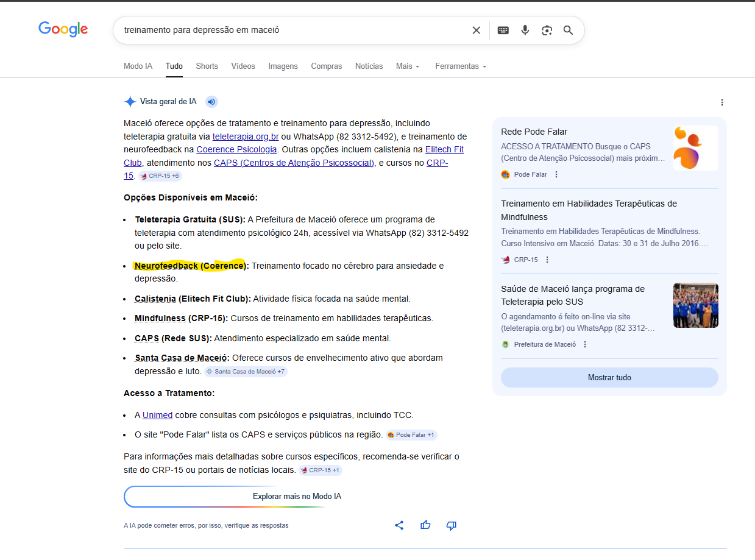Click the Santa Casa de Maceió term
Viewport: 755px width, 560px height.
click(182, 358)
